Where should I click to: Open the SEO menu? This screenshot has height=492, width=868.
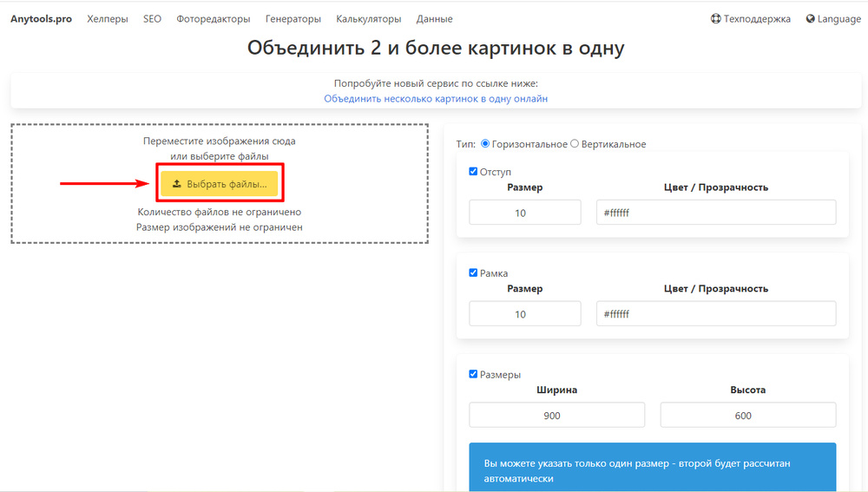(152, 19)
